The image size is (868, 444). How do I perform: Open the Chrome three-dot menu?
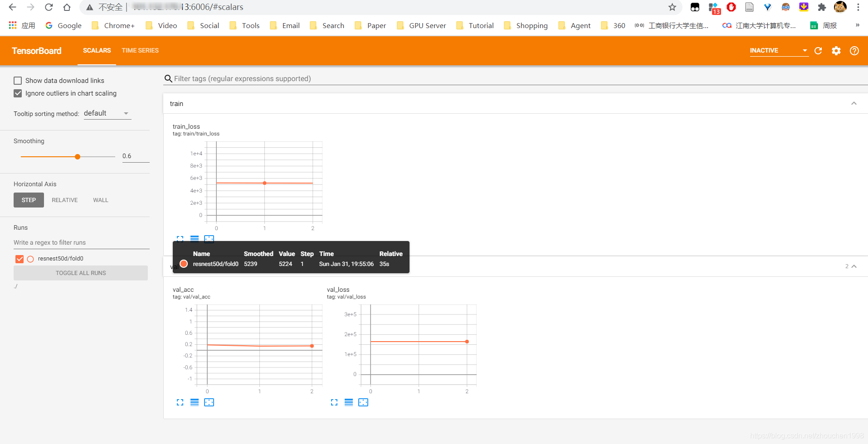(x=858, y=7)
